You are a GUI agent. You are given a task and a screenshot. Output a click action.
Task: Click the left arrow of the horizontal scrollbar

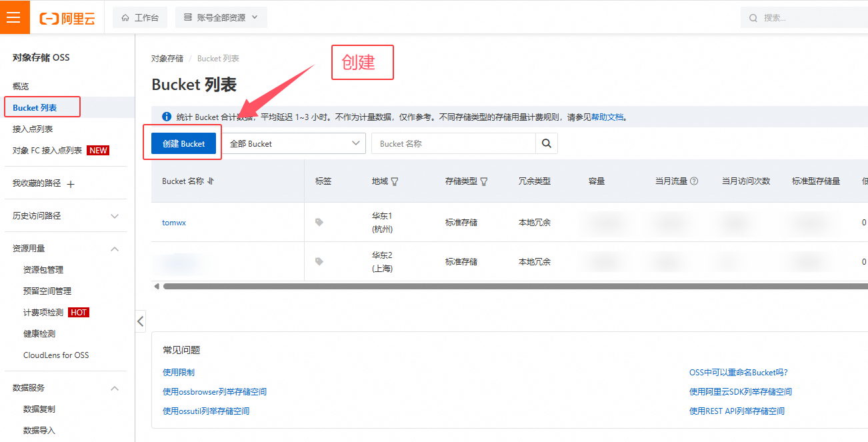coord(157,287)
